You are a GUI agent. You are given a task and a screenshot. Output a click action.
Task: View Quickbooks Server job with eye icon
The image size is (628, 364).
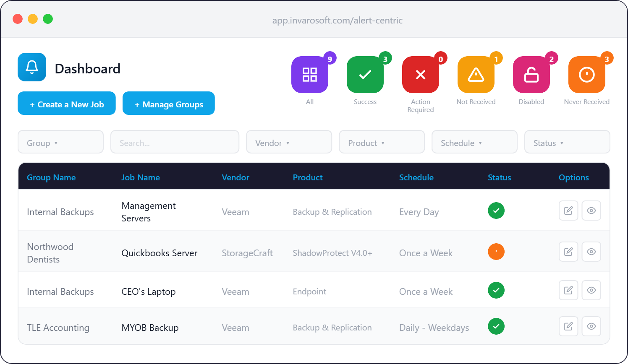pyautogui.click(x=591, y=252)
